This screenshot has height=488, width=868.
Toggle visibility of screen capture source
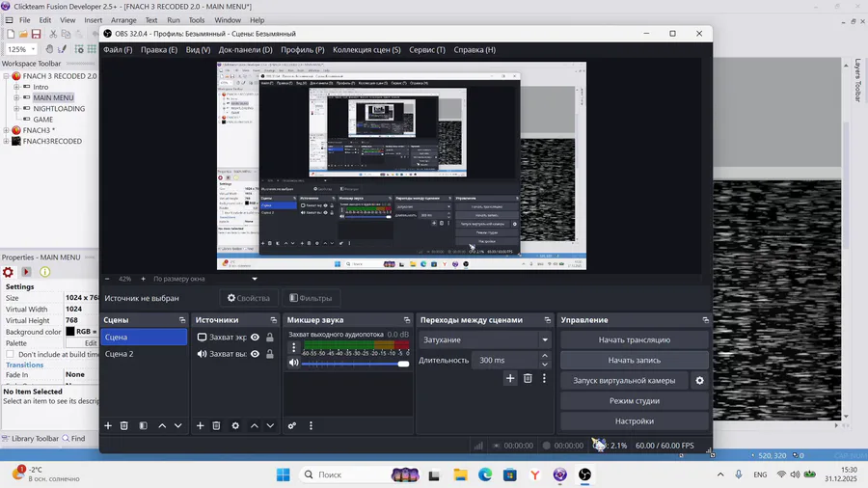[x=255, y=337]
